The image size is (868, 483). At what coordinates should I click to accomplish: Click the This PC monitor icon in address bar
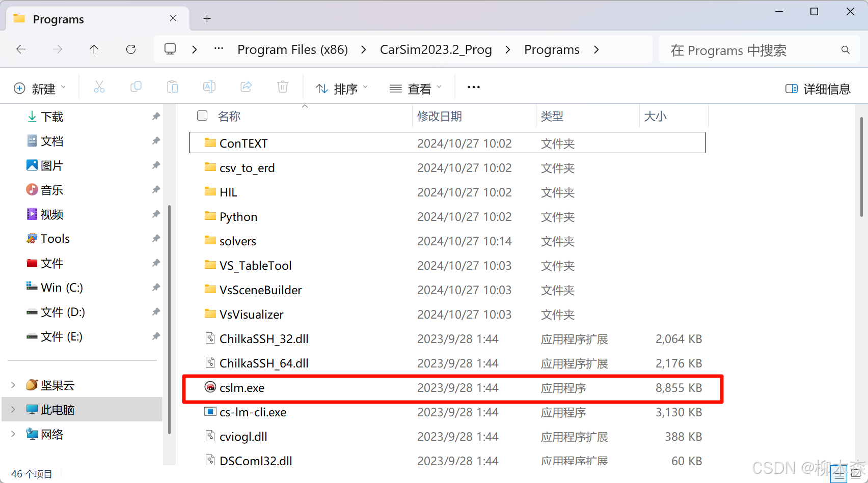click(x=170, y=49)
